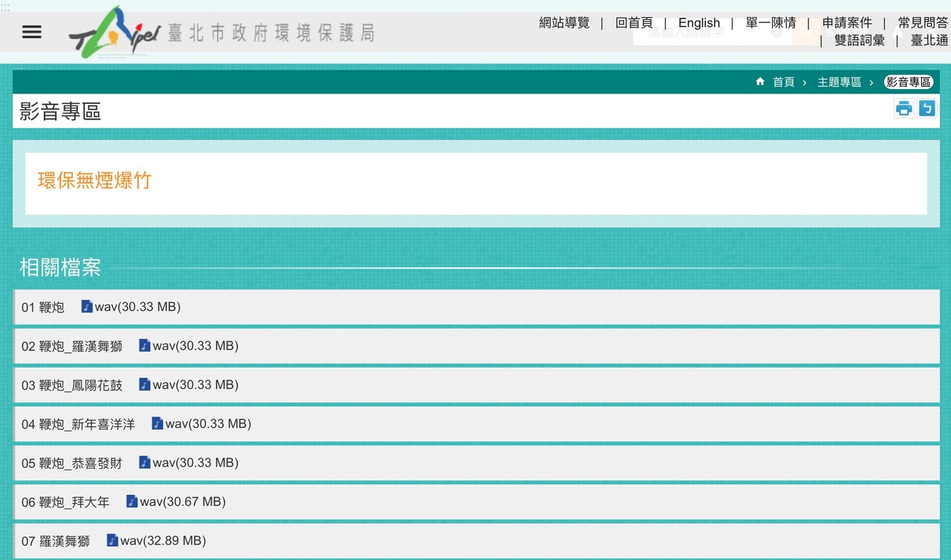Open the hamburger navigation menu
The width and height of the screenshot is (951, 560).
coord(32,32)
